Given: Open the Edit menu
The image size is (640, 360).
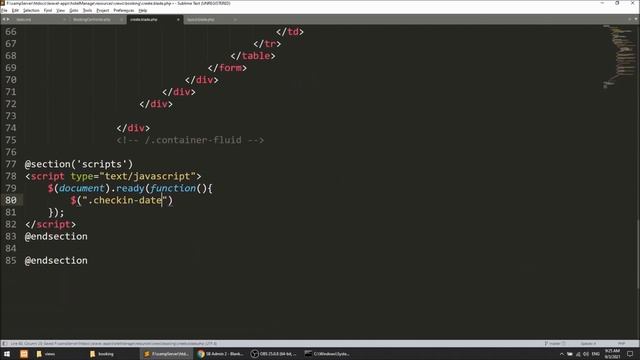Looking at the screenshot, I should 15,10.
